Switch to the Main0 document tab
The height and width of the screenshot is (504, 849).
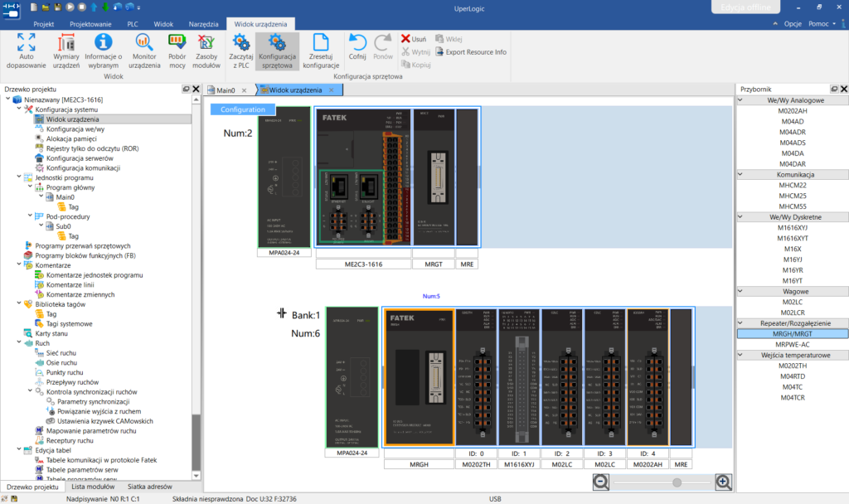pos(226,90)
